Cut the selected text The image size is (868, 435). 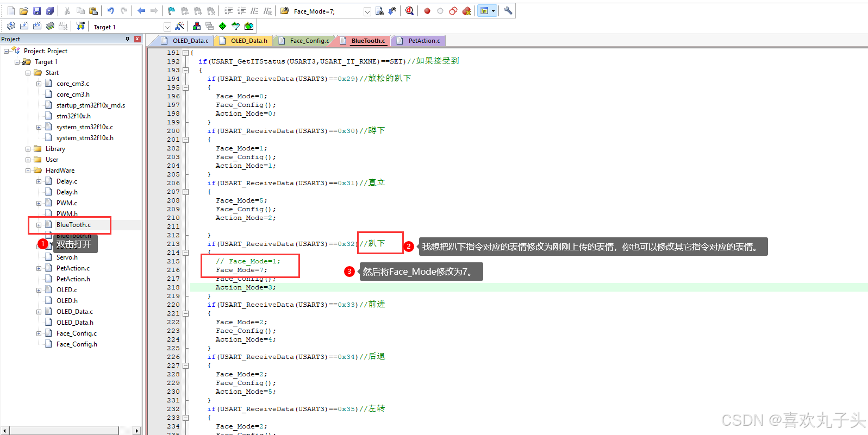click(67, 11)
